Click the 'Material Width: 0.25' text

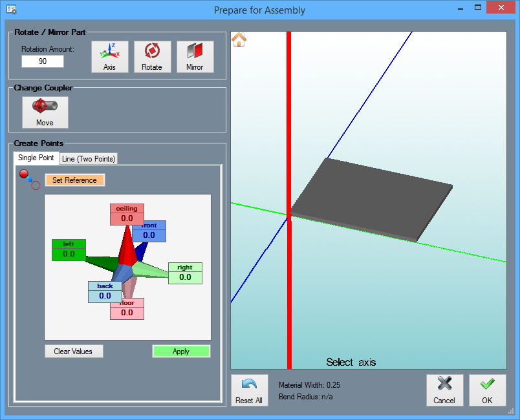click(x=309, y=385)
